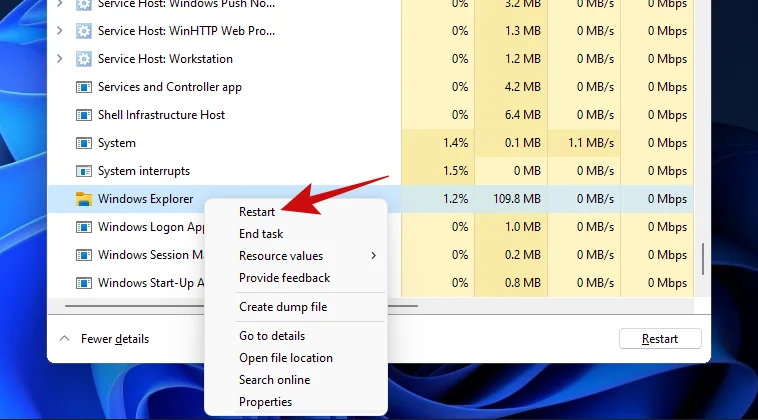Click Windows Start-Up App memory 0.8 MB

coord(523,283)
